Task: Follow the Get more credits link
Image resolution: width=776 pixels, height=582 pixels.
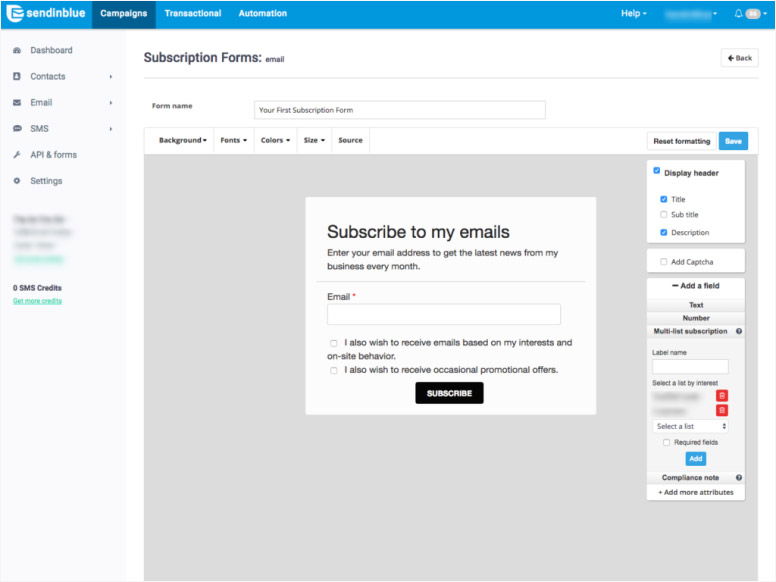Action: [x=37, y=301]
